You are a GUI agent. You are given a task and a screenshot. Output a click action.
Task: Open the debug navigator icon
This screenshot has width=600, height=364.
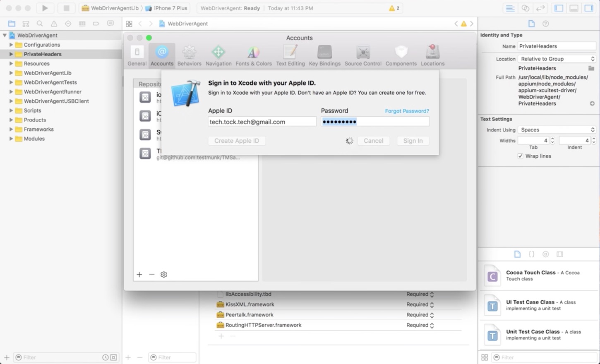click(82, 24)
